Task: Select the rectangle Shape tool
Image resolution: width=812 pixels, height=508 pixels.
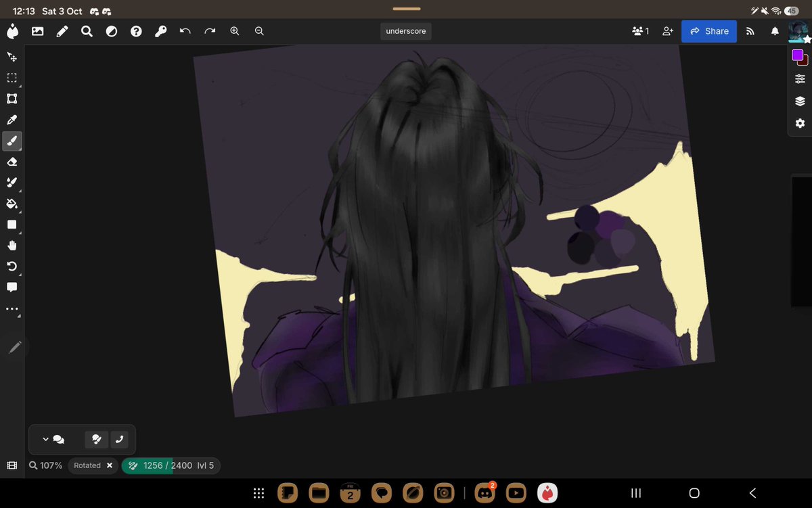Action: click(x=12, y=225)
